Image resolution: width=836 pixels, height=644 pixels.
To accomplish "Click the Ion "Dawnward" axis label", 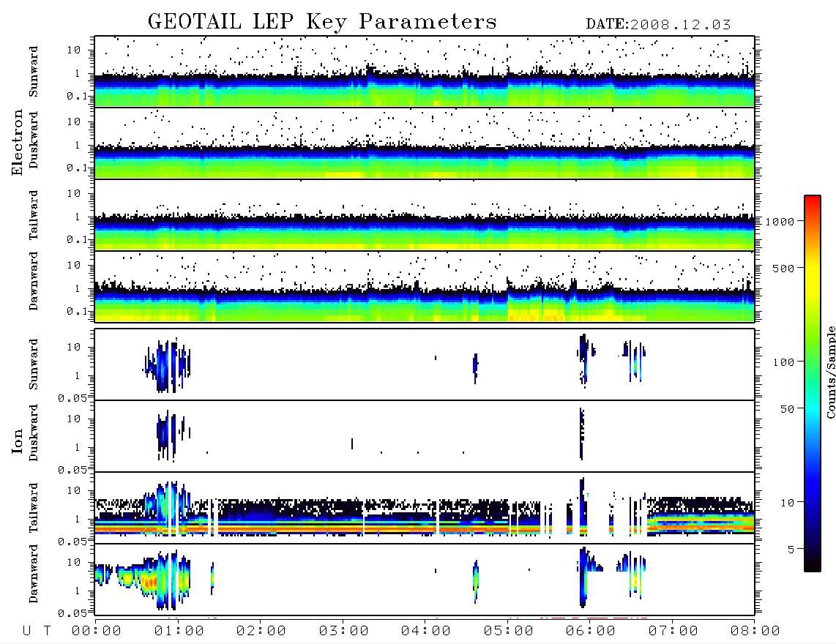I will coord(34,574).
